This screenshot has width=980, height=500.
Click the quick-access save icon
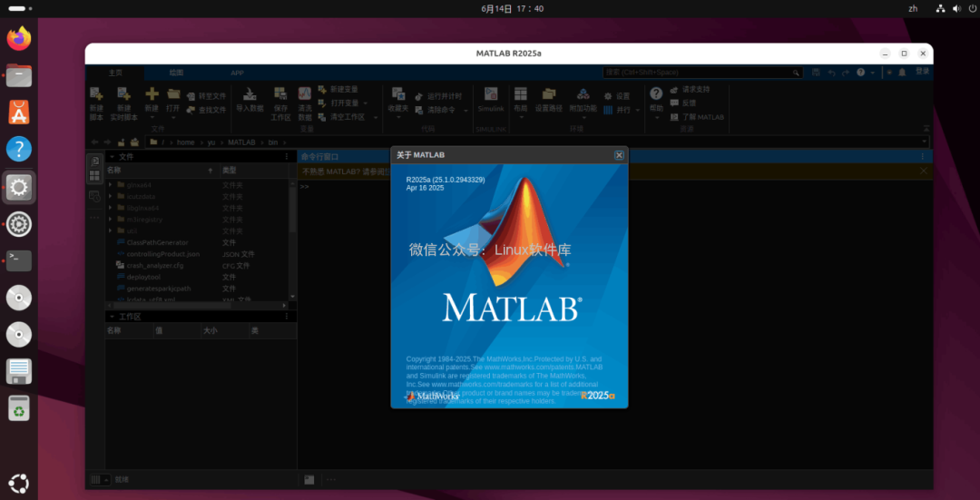tap(817, 73)
